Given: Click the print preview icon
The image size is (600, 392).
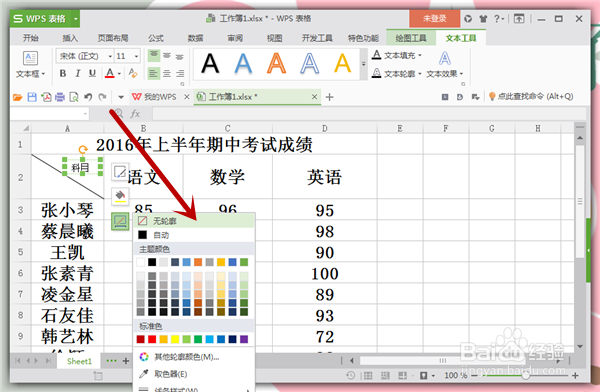Looking at the screenshot, I should [x=74, y=97].
